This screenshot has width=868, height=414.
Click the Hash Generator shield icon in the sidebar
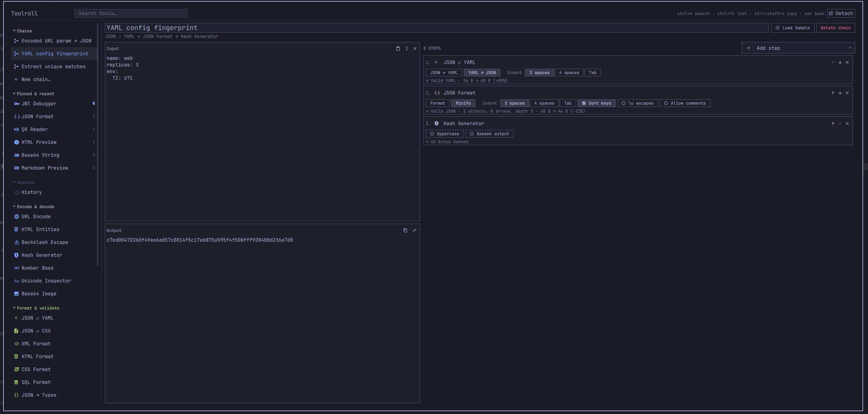coord(16,255)
